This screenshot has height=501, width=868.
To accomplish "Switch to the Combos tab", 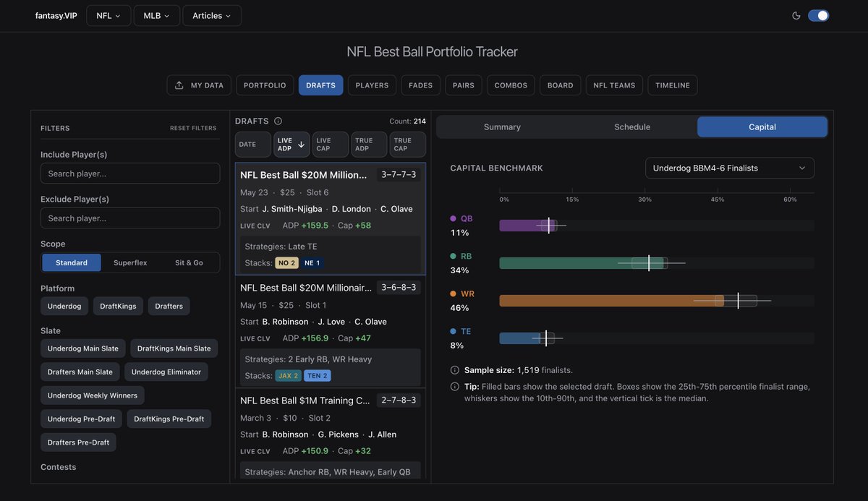I will click(x=511, y=85).
